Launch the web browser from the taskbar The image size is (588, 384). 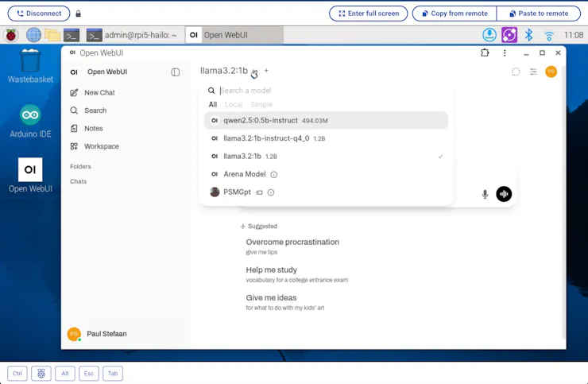[x=33, y=35]
